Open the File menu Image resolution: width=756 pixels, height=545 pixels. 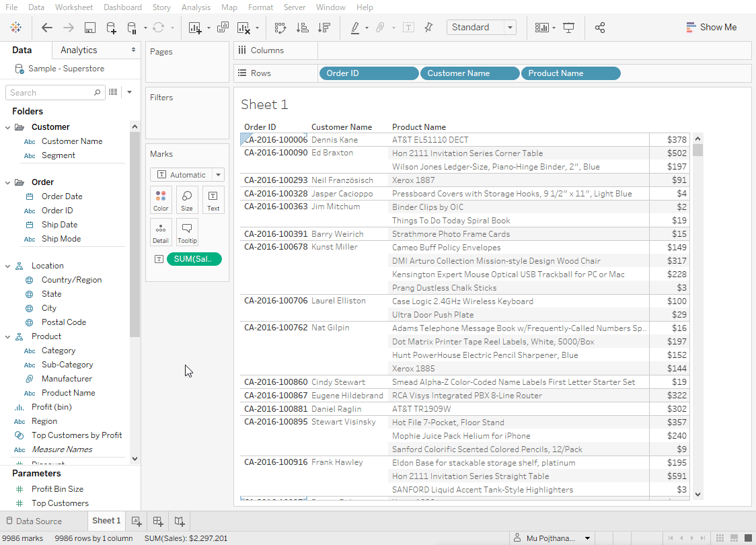11,7
